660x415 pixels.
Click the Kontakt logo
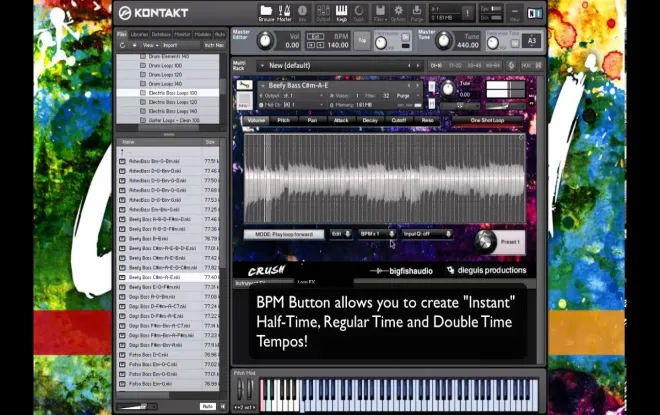pyautogui.click(x=153, y=13)
